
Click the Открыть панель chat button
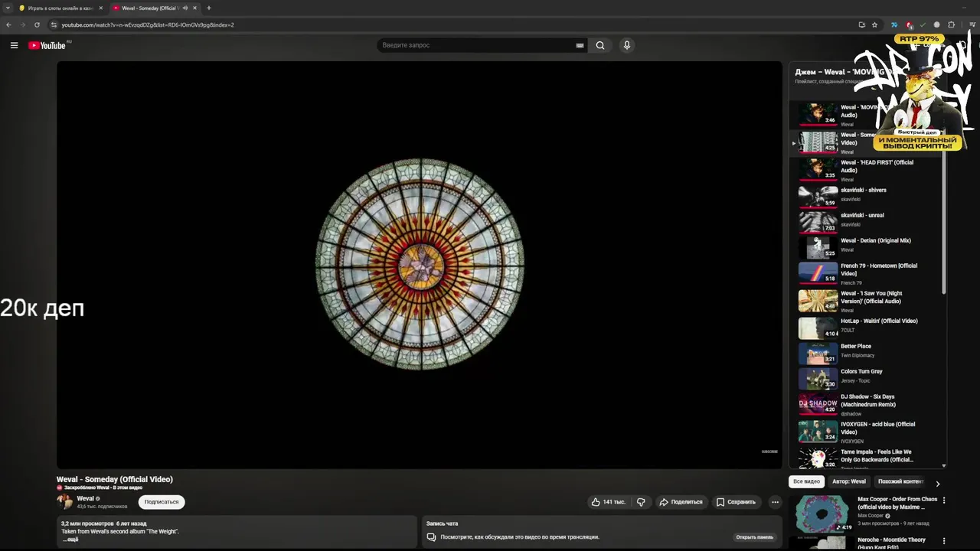tap(754, 537)
